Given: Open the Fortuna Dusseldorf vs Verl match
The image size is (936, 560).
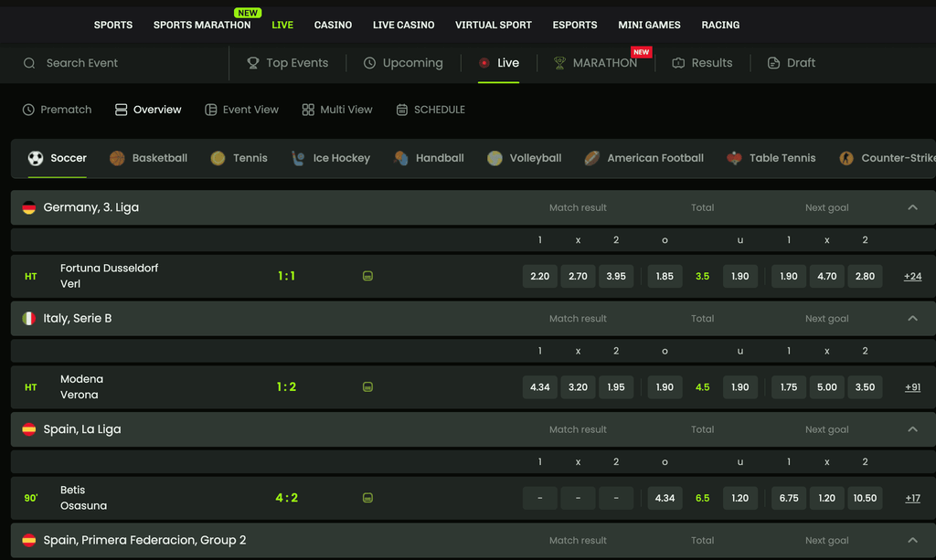Looking at the screenshot, I should pyautogui.click(x=110, y=276).
